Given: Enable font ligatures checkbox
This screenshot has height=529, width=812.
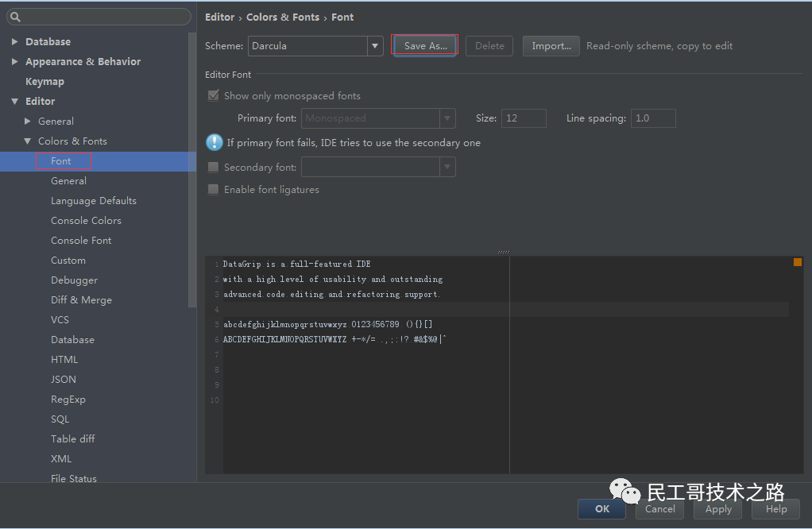Looking at the screenshot, I should [213, 190].
